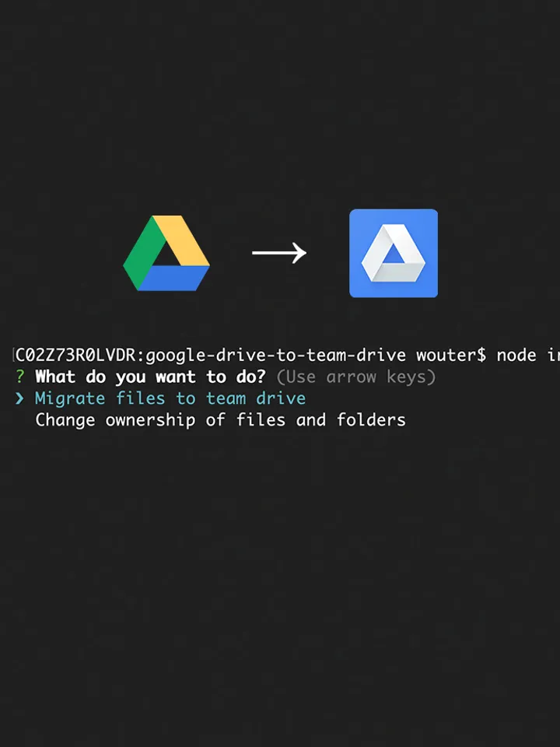This screenshot has height=747, width=560.
Task: Click the blue bottom band of Drive logo
Action: click(173, 279)
